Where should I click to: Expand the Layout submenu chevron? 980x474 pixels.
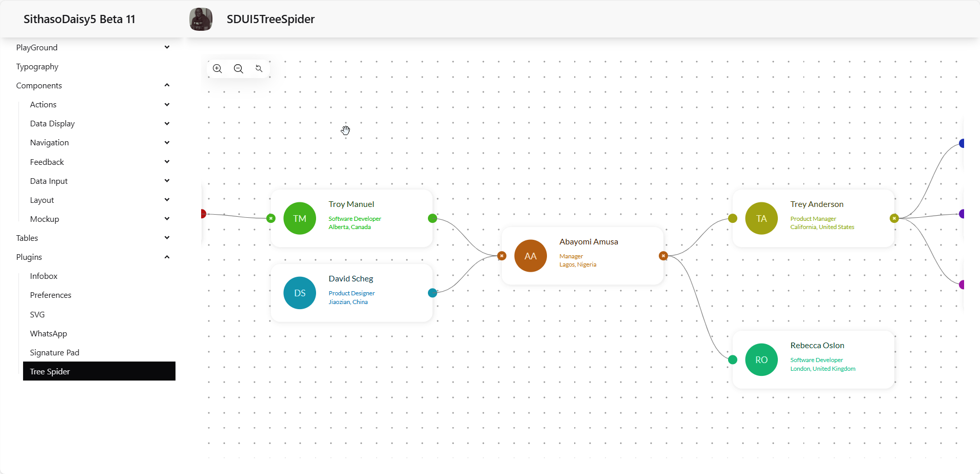click(x=167, y=200)
